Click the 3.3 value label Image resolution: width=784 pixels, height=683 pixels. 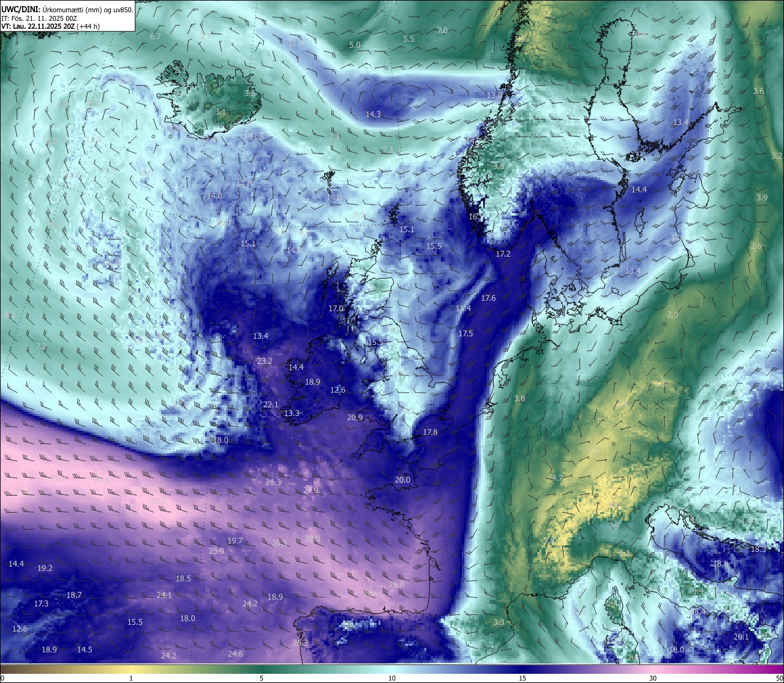click(x=499, y=622)
